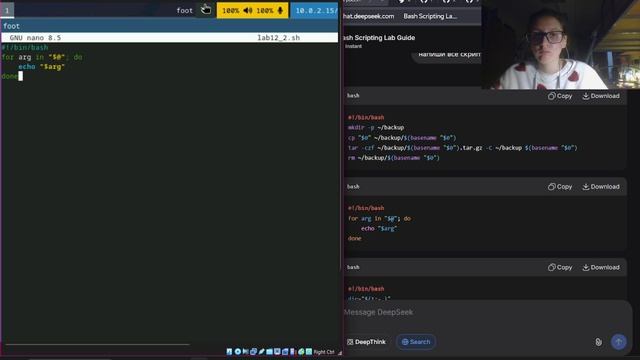Image resolution: width=640 pixels, height=360 pixels.
Task: Click the mkdir -p ~/backup code line
Action: tap(376, 127)
